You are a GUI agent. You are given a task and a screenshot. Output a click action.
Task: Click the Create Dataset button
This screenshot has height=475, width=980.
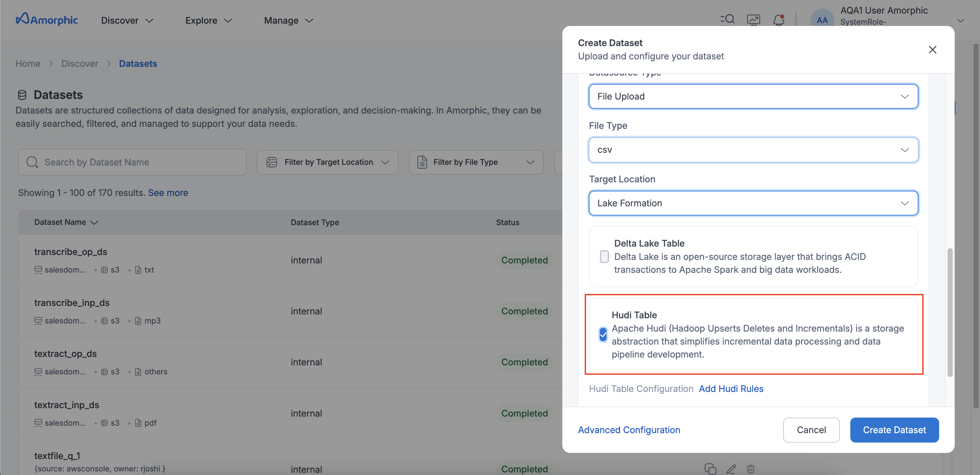894,430
